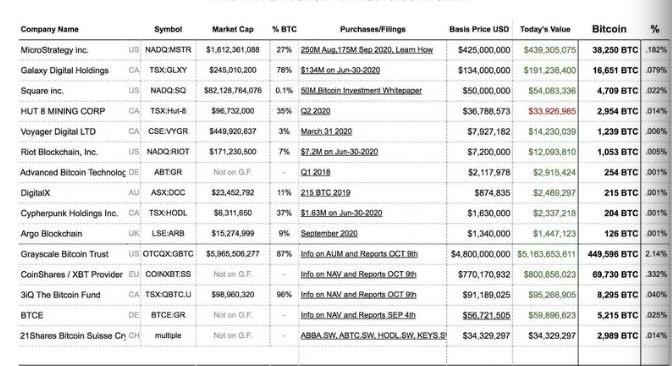This screenshot has width=672, height=366.
Task: Select the Bitcoin column header
Action: 609,29
